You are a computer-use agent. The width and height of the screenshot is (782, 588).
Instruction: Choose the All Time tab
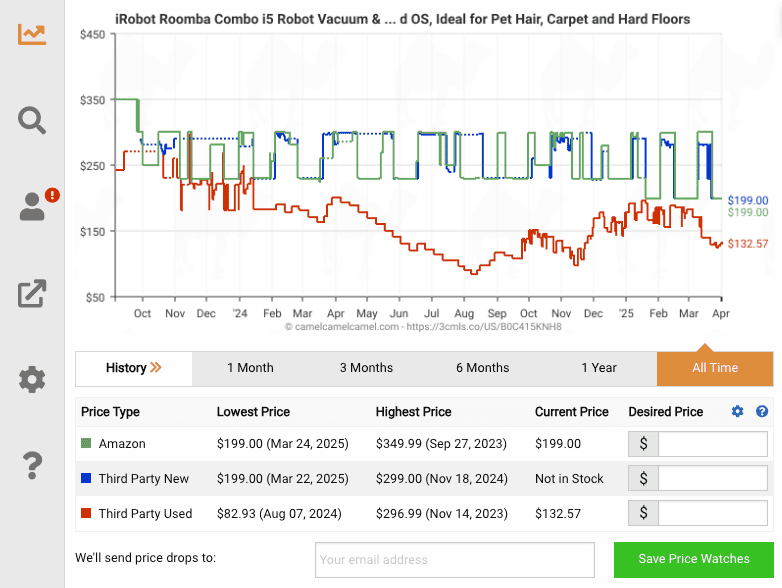(x=715, y=368)
